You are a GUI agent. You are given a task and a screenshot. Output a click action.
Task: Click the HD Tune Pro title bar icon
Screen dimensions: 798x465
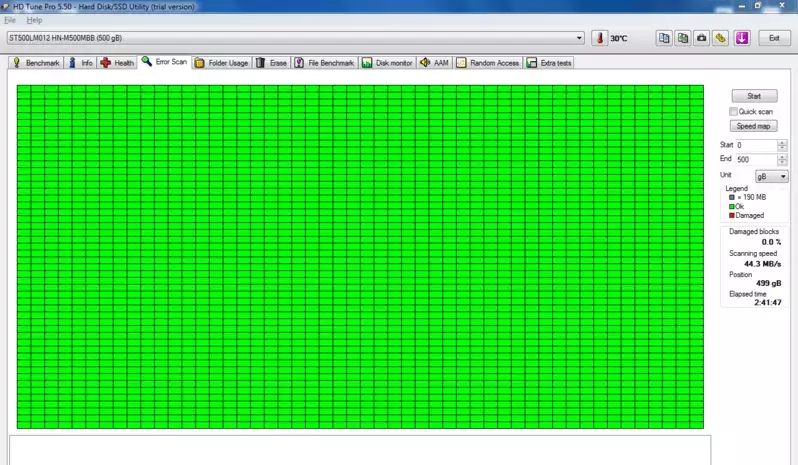[x=5, y=7]
